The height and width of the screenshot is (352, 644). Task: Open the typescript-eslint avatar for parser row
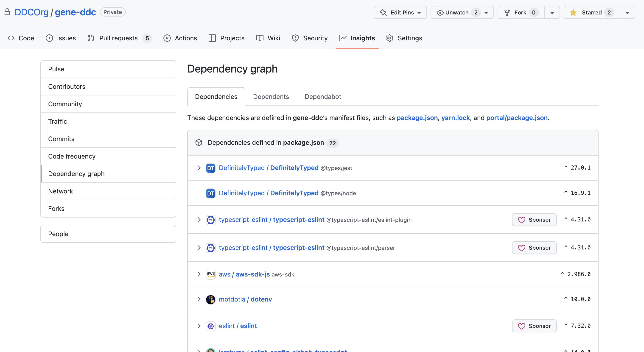210,248
